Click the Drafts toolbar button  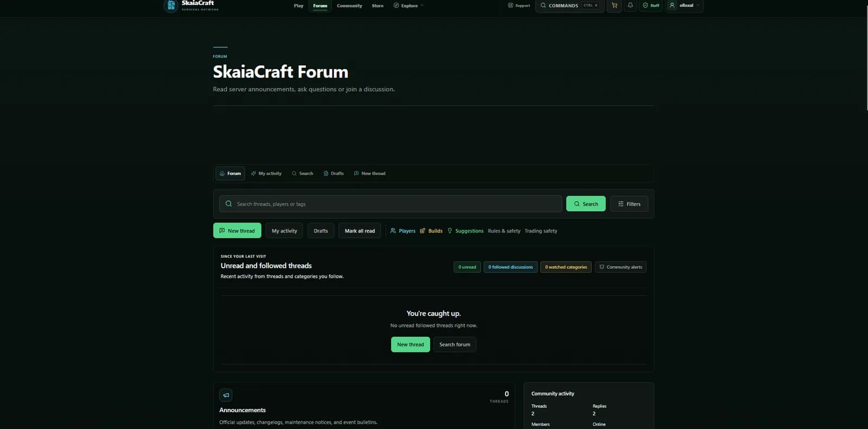[x=321, y=230]
